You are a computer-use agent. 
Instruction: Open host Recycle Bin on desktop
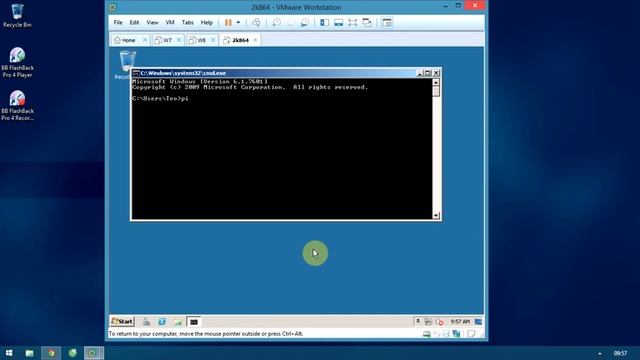click(x=17, y=16)
